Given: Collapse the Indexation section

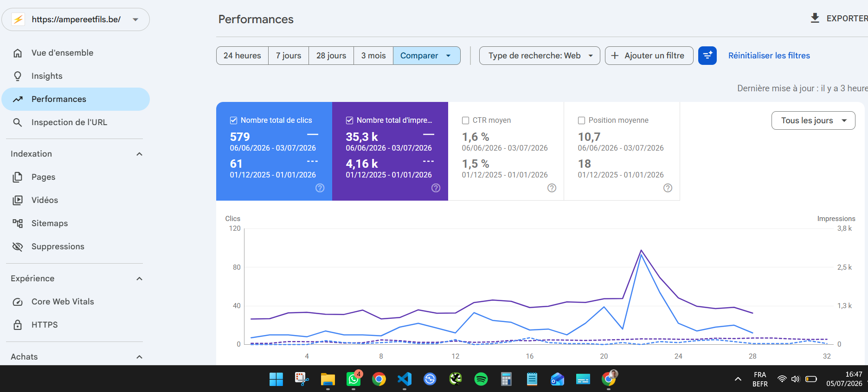Looking at the screenshot, I should (139, 154).
